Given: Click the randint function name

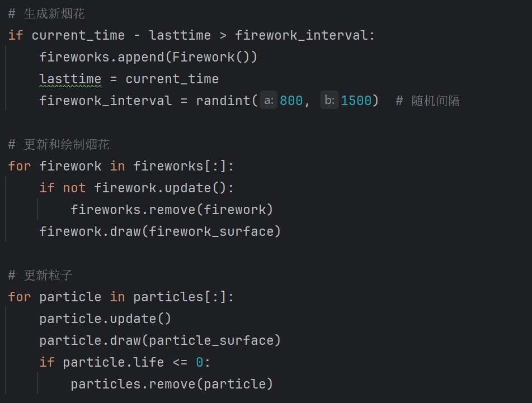Looking at the screenshot, I should pos(223,101).
